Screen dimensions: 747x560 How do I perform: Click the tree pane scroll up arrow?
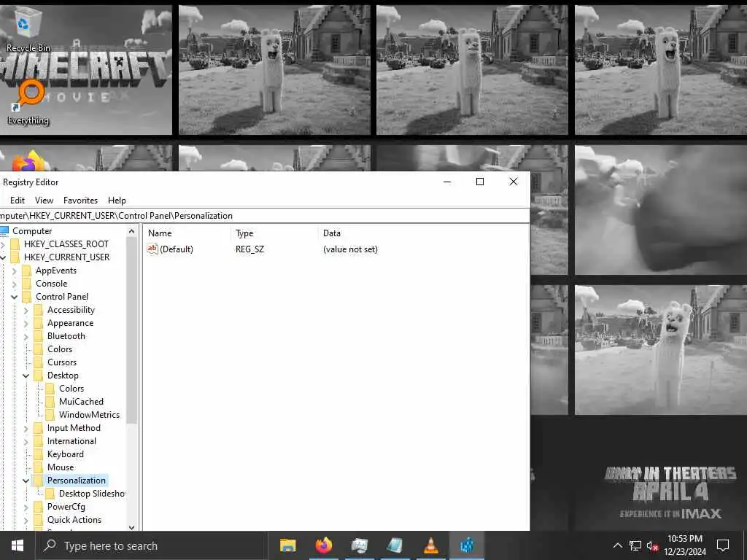pos(132,231)
